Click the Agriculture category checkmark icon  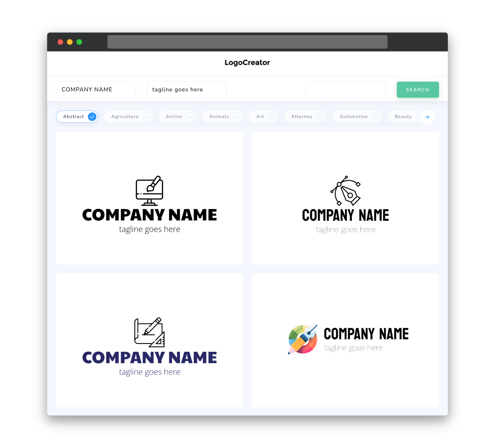point(146,117)
